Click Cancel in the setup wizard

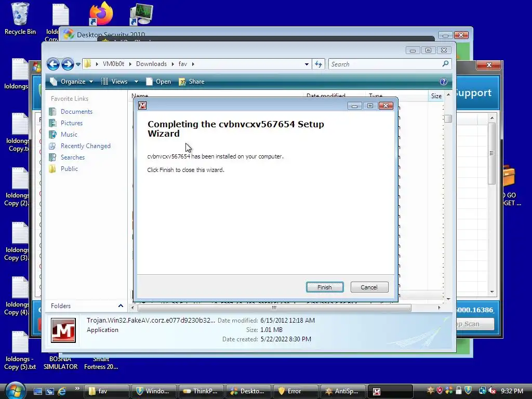(369, 287)
